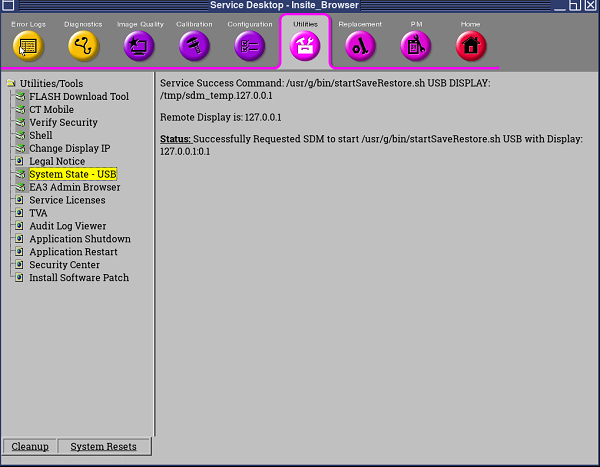Collapse the Utilities/Tools folder
The width and height of the screenshot is (600, 467).
(11, 83)
